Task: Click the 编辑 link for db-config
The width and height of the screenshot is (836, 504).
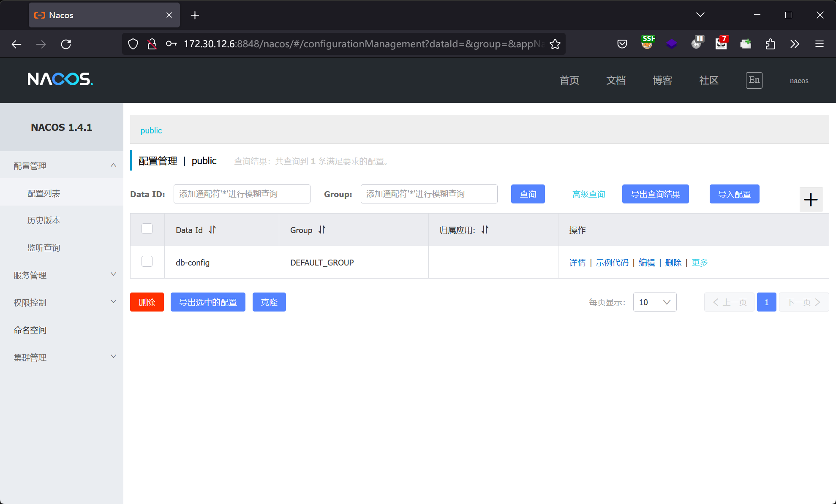Action: (x=646, y=263)
